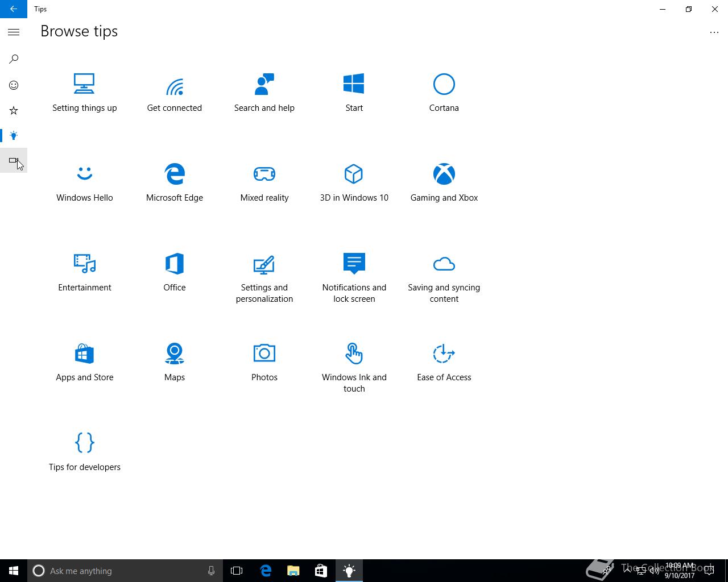
Task: Open File Explorer from the taskbar
Action: click(293, 571)
